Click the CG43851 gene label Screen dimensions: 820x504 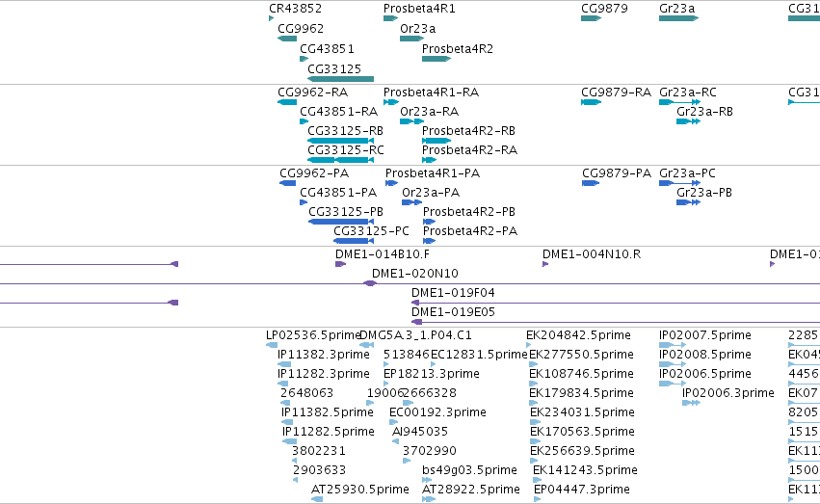(x=327, y=48)
